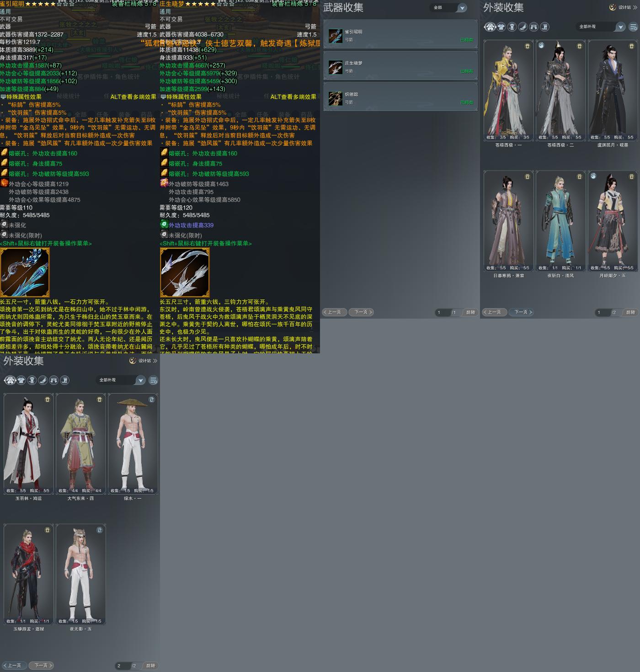Click the trash icon on 玉羽林·鸿运 card

(x=48, y=400)
